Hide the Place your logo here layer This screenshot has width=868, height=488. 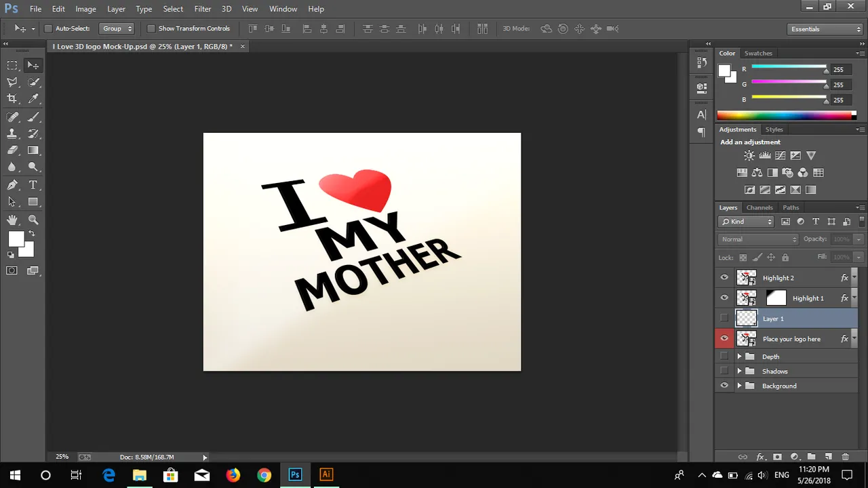(x=724, y=339)
